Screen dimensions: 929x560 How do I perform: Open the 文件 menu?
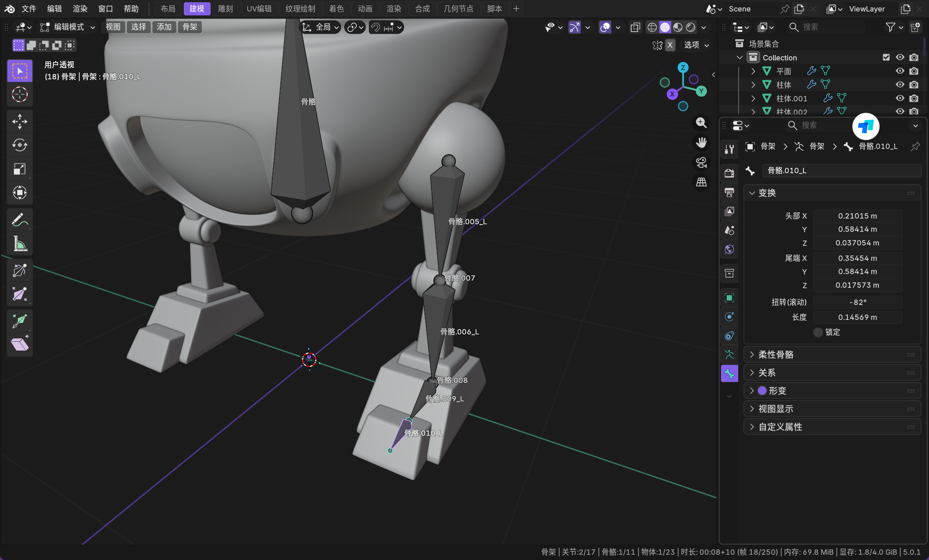(x=29, y=9)
